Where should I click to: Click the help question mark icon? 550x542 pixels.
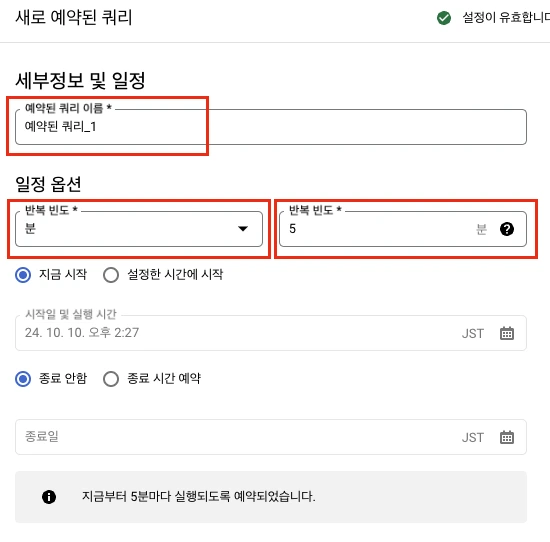click(507, 229)
